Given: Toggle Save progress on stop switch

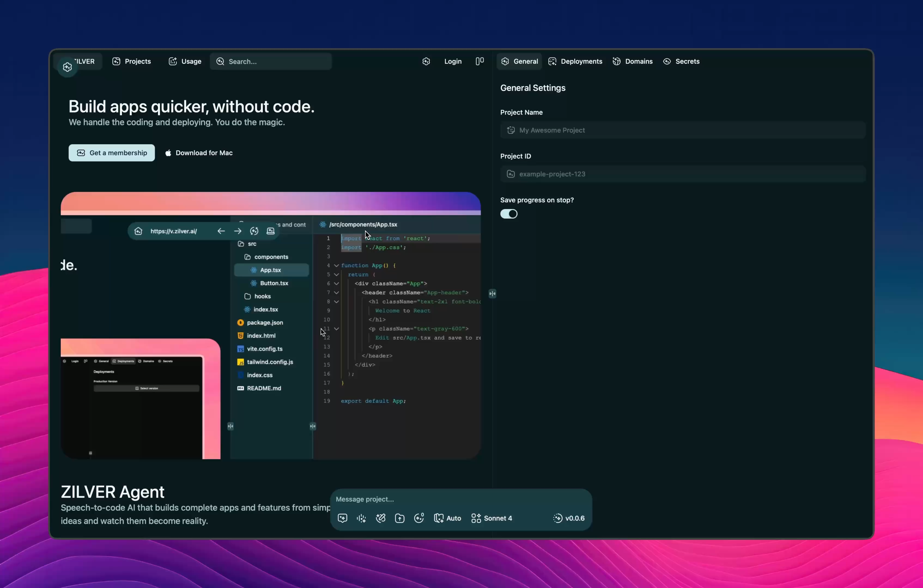Looking at the screenshot, I should point(509,214).
